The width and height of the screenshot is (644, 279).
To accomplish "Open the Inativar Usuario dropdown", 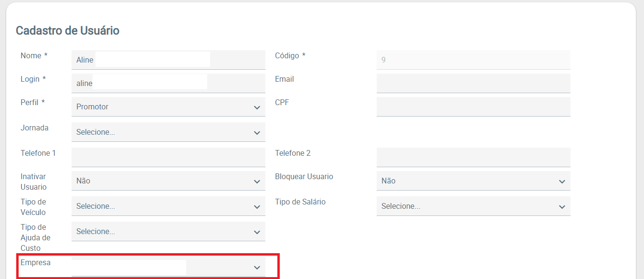I will (x=168, y=181).
